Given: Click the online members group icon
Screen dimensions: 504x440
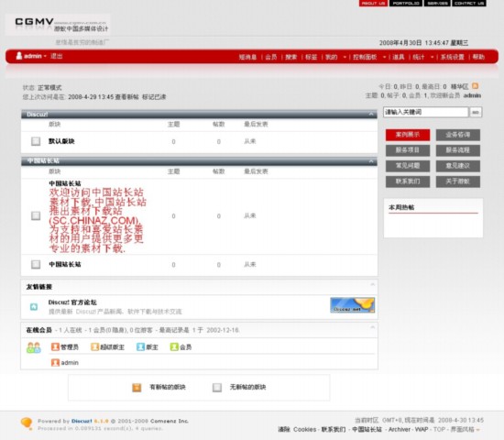Looking at the screenshot, I should tap(34, 347).
